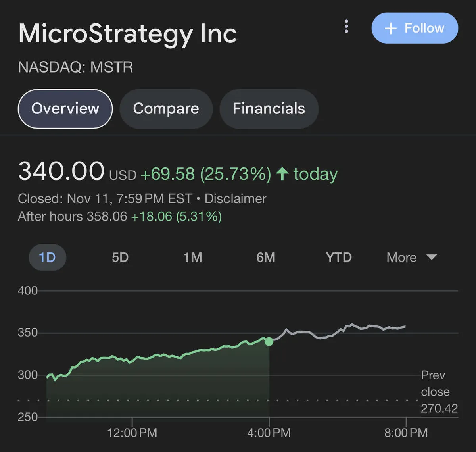Click the dropdown arrow next to More
This screenshot has width=476, height=452.
pyautogui.click(x=432, y=257)
